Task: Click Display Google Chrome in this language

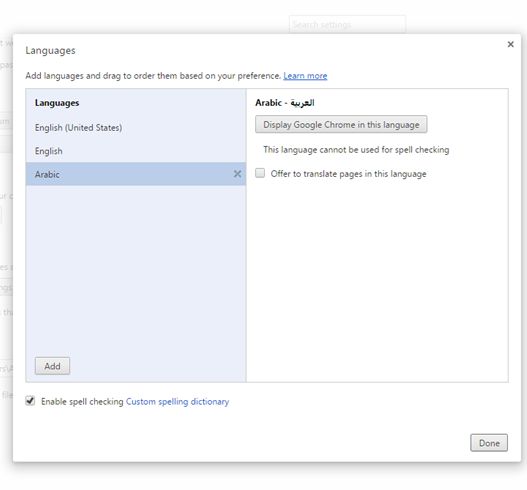Action: pyautogui.click(x=341, y=125)
